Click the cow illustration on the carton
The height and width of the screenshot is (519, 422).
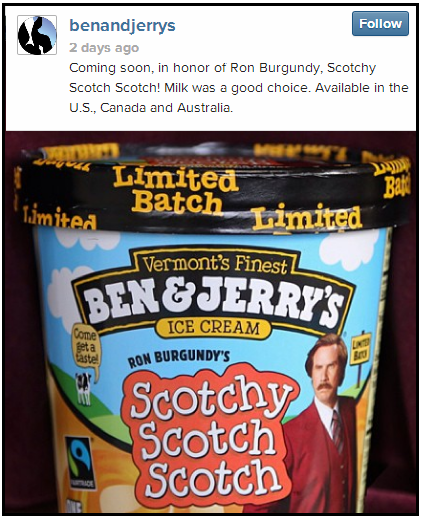click(x=83, y=388)
